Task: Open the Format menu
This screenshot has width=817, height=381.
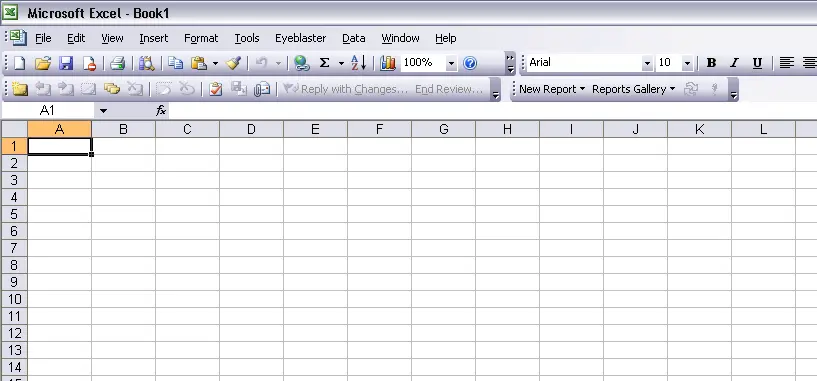Action: (x=201, y=38)
